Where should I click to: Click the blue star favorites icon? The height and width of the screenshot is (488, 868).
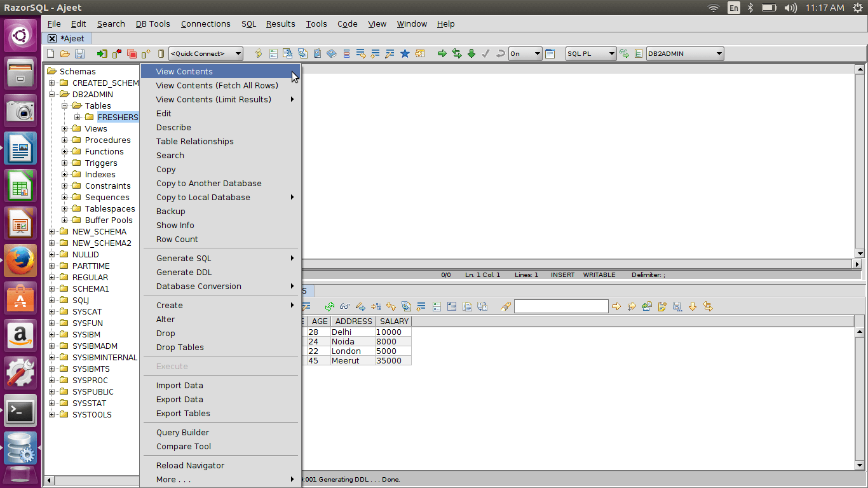coord(405,54)
